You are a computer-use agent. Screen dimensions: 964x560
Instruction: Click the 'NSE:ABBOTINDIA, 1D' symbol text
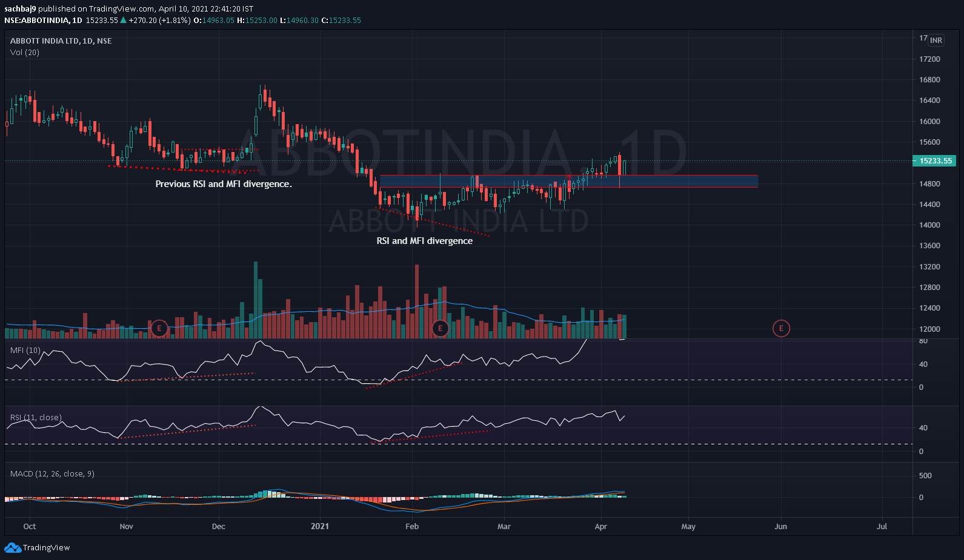(43, 20)
